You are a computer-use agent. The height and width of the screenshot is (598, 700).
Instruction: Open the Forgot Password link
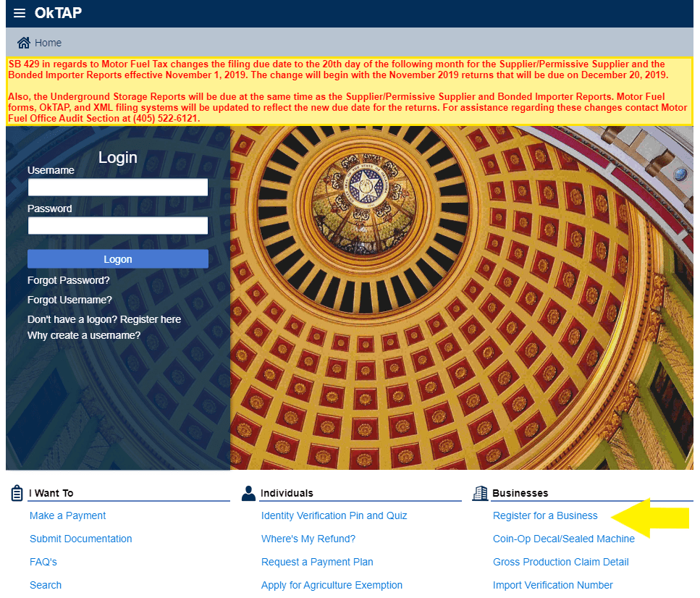point(69,280)
